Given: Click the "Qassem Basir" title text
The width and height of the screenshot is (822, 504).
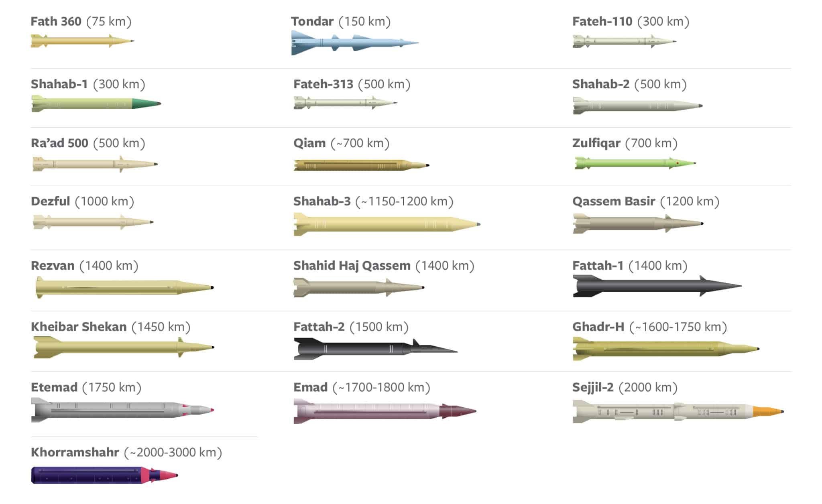Looking at the screenshot, I should tap(613, 201).
